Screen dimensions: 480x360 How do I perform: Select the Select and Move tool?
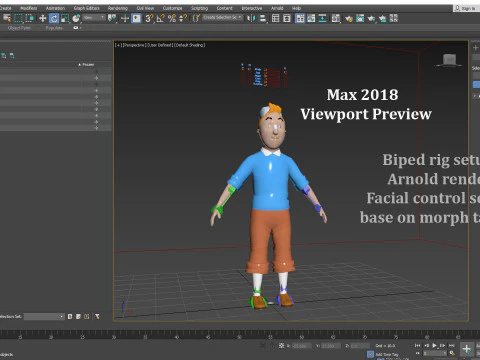click(42, 18)
